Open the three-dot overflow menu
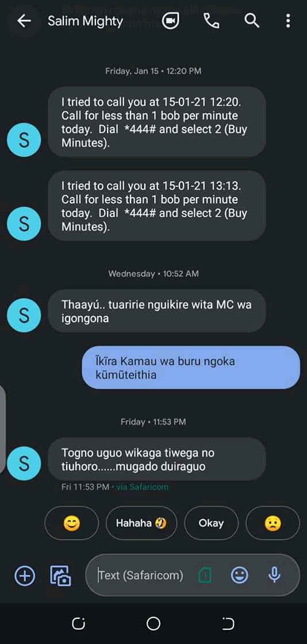Image resolution: width=307 pixels, height=644 pixels. (288, 21)
